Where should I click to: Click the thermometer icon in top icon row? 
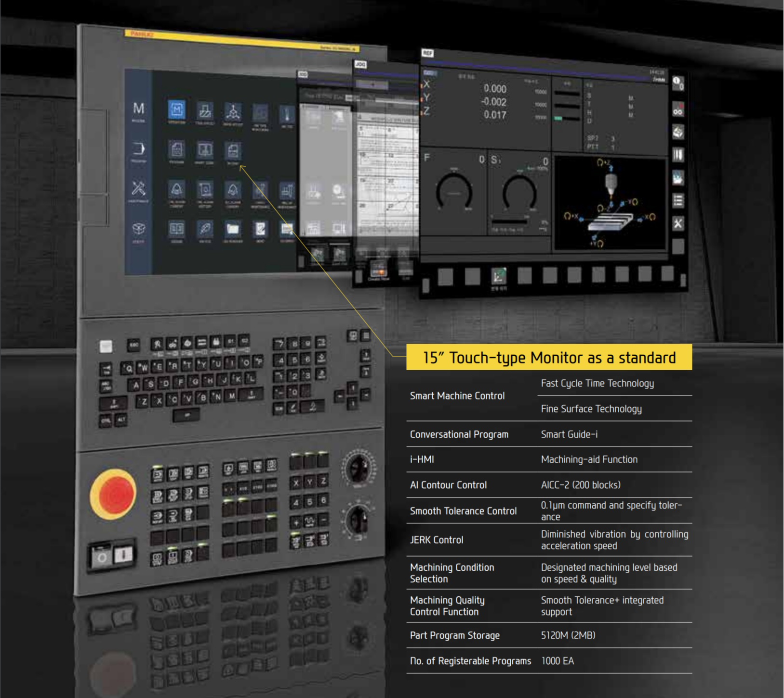click(287, 114)
